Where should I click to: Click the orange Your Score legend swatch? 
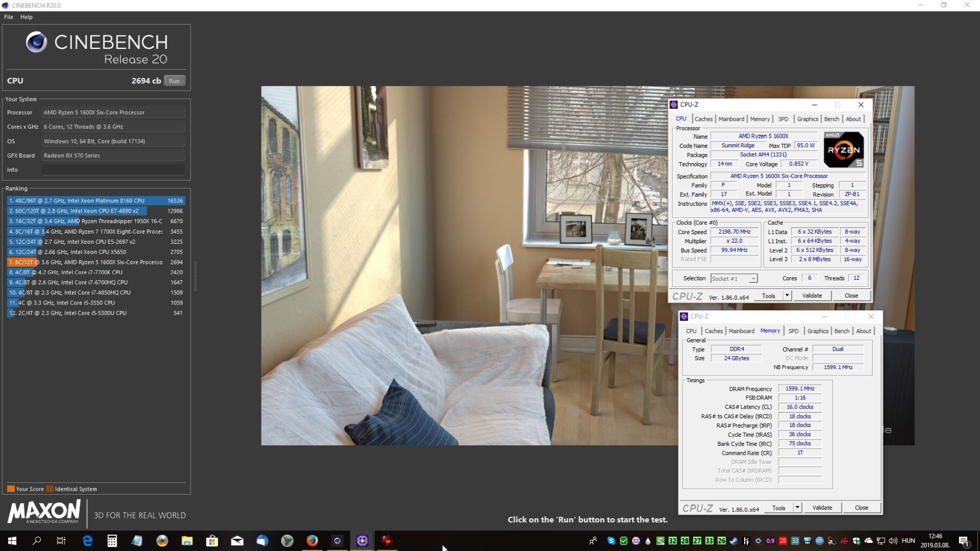click(11, 489)
